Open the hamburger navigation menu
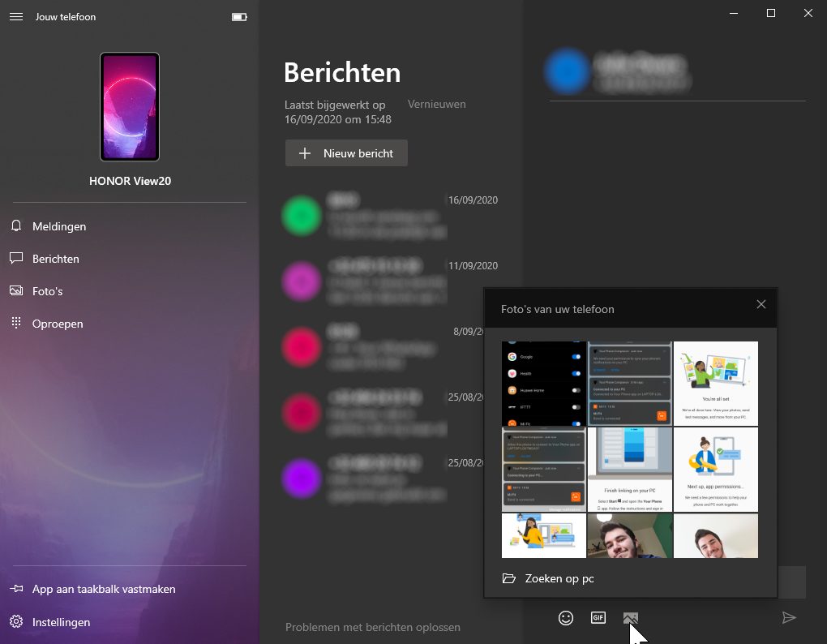 (16, 17)
